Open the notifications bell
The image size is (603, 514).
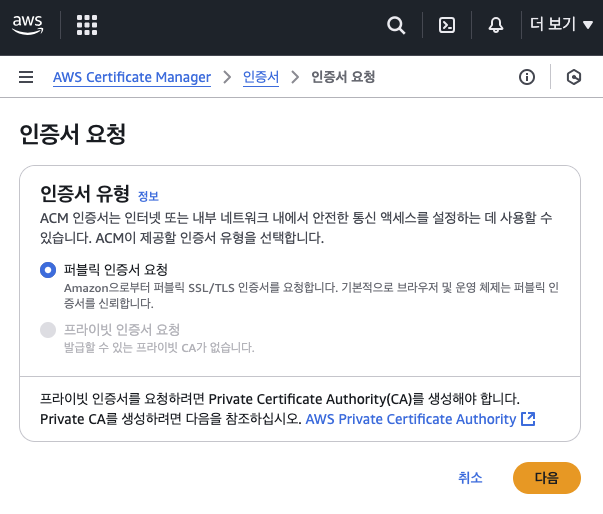click(x=496, y=25)
